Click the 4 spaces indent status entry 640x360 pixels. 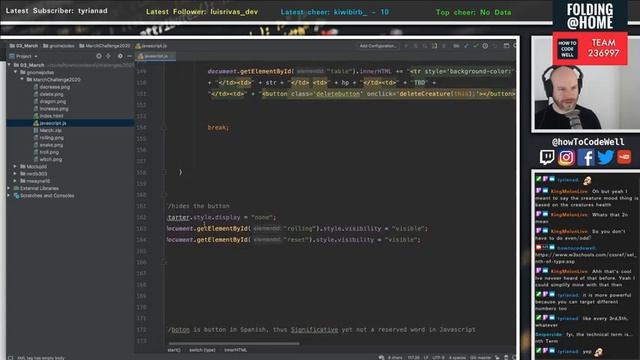pos(458,358)
